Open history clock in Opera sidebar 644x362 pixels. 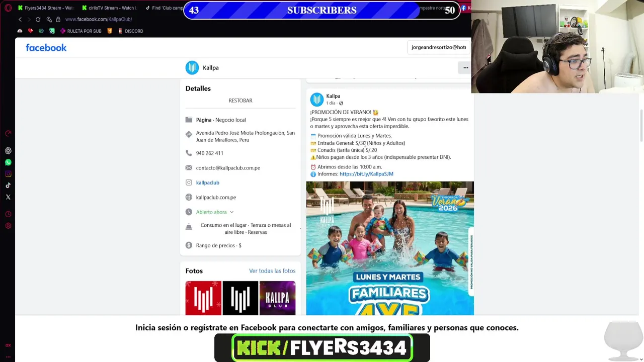coord(8,214)
